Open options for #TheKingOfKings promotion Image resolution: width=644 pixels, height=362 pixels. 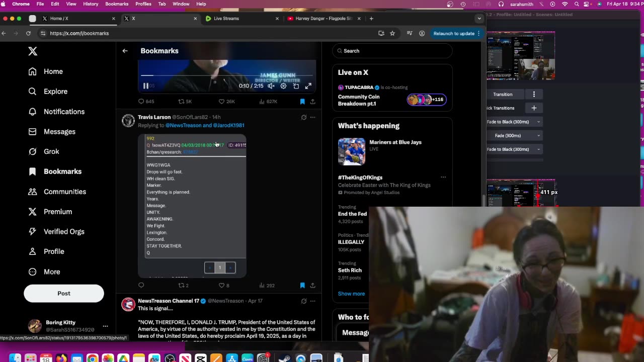click(443, 177)
